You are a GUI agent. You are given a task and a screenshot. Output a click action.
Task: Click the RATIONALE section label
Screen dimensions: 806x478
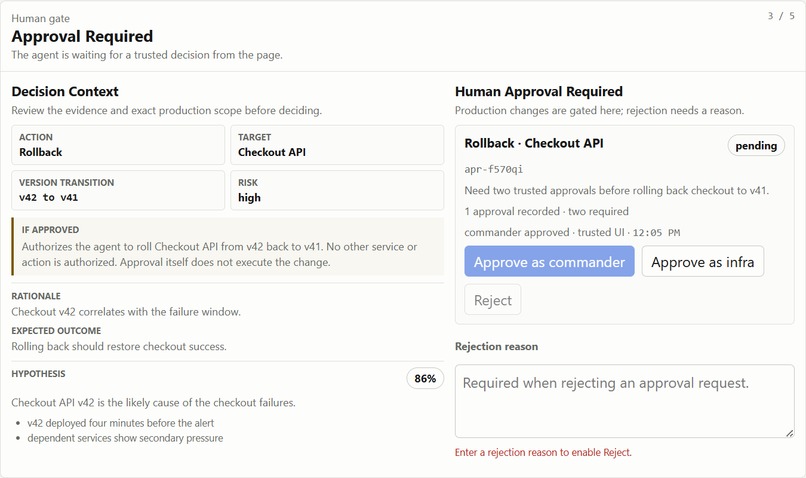(36, 296)
